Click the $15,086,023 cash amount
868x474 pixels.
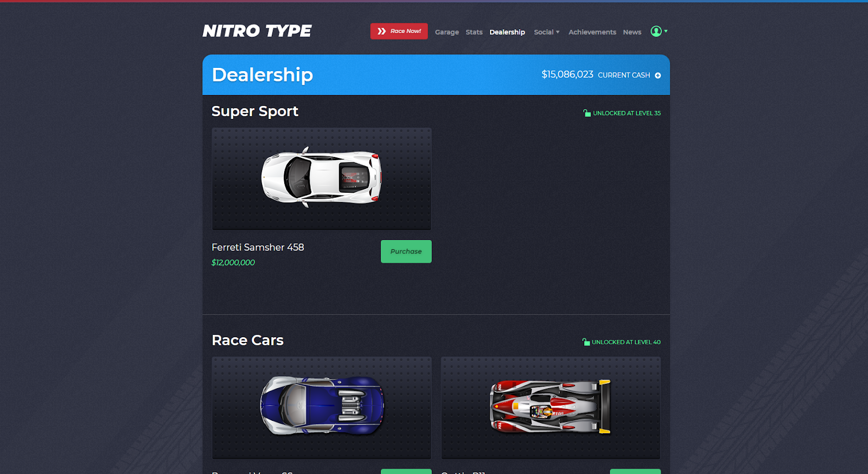tap(567, 74)
